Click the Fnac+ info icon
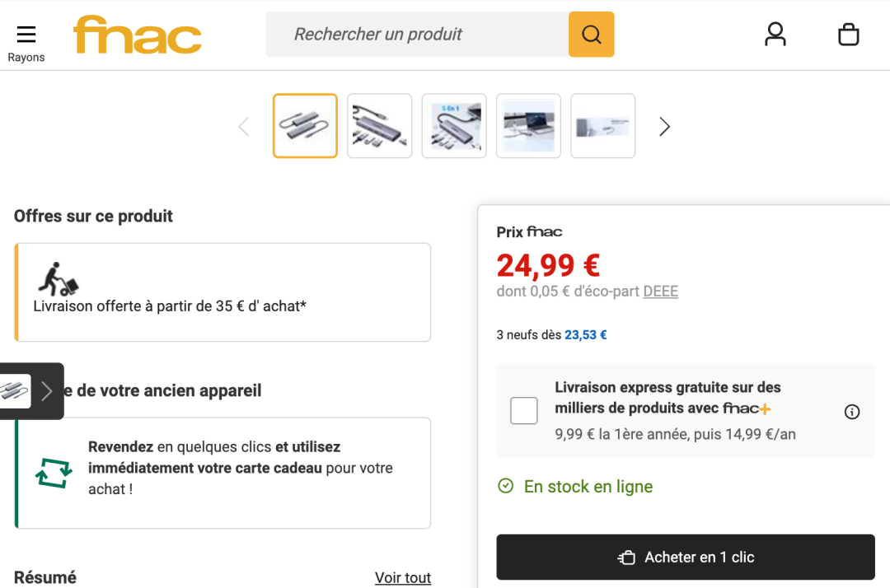 point(852,412)
